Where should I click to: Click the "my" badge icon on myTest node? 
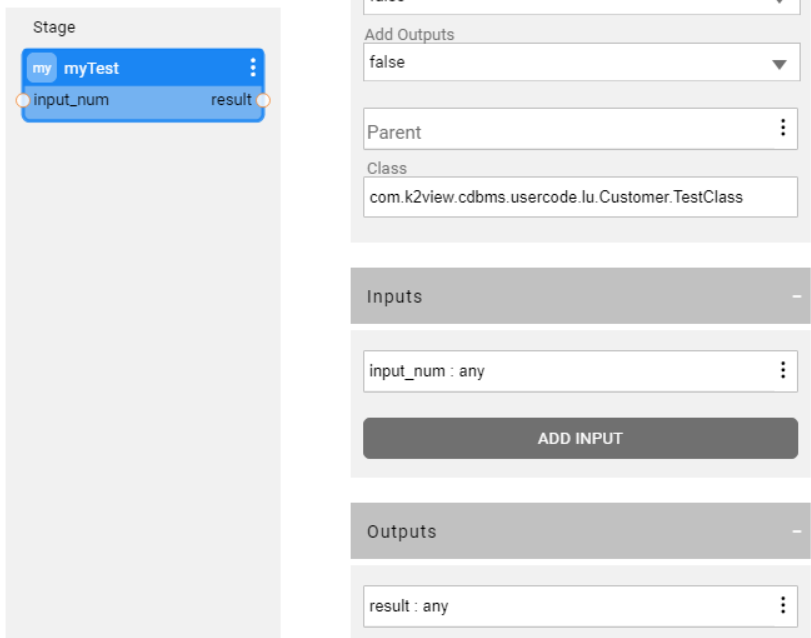pyautogui.click(x=42, y=68)
